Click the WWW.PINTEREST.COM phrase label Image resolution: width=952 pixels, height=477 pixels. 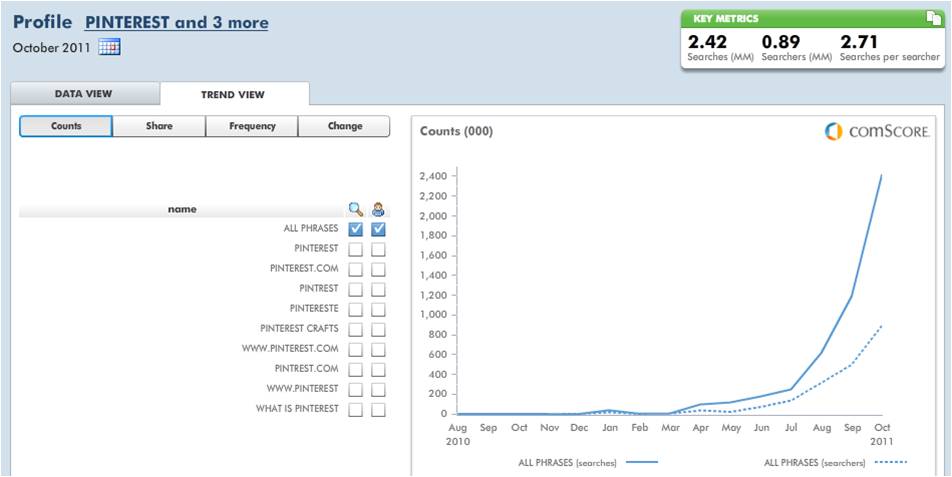coord(290,349)
